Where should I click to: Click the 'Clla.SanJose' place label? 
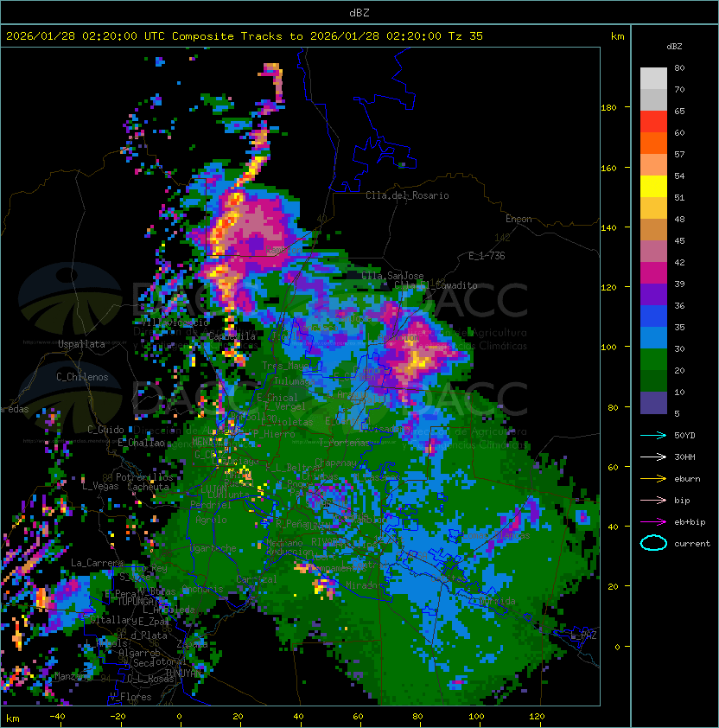(392, 276)
